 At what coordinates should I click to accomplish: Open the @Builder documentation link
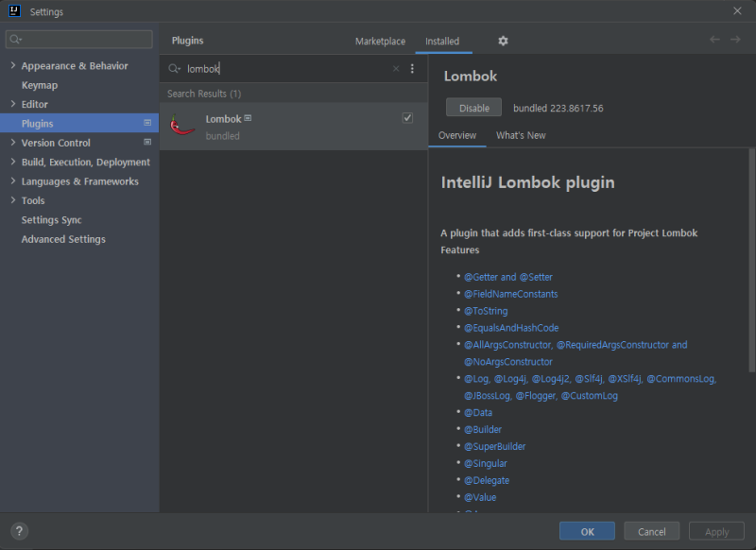coord(483,429)
